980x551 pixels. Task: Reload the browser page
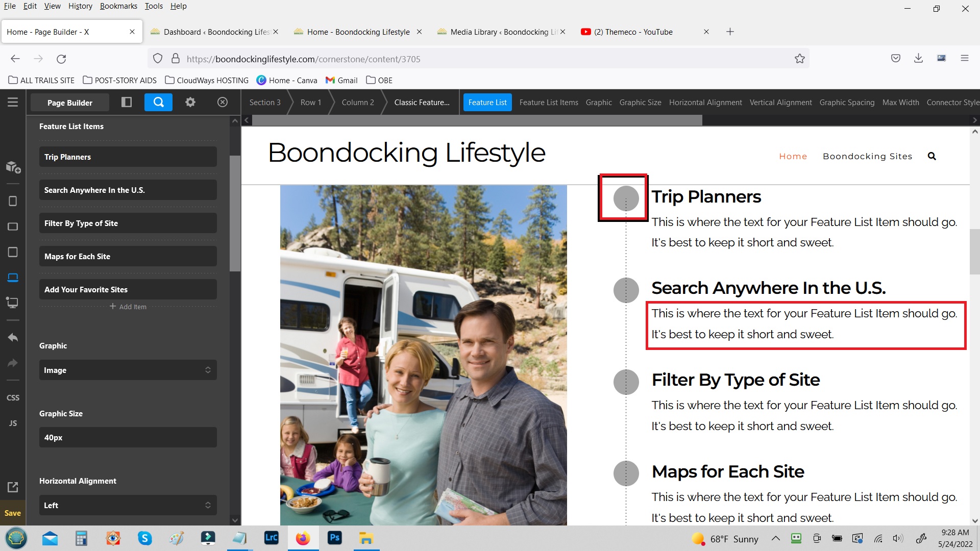tap(61, 59)
